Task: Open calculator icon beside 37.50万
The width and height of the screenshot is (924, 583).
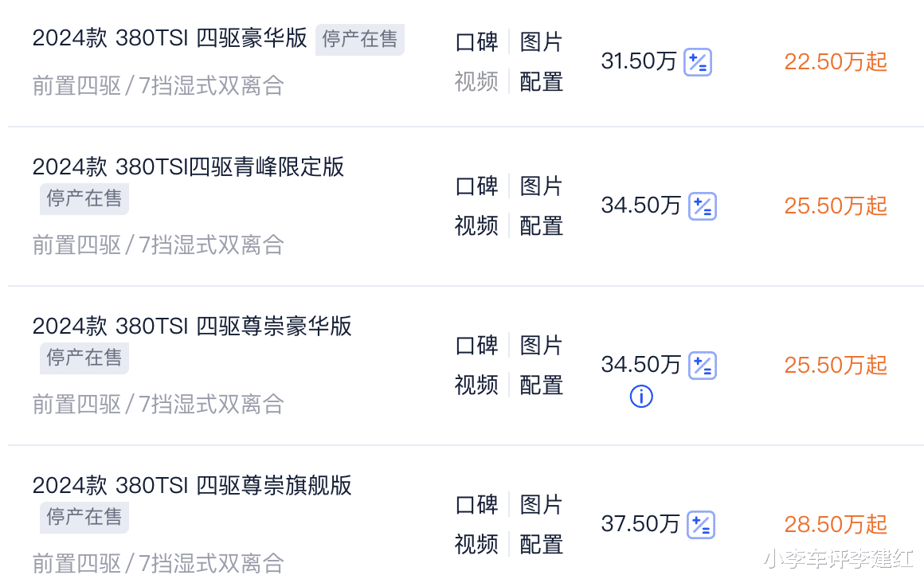Action: point(701,525)
